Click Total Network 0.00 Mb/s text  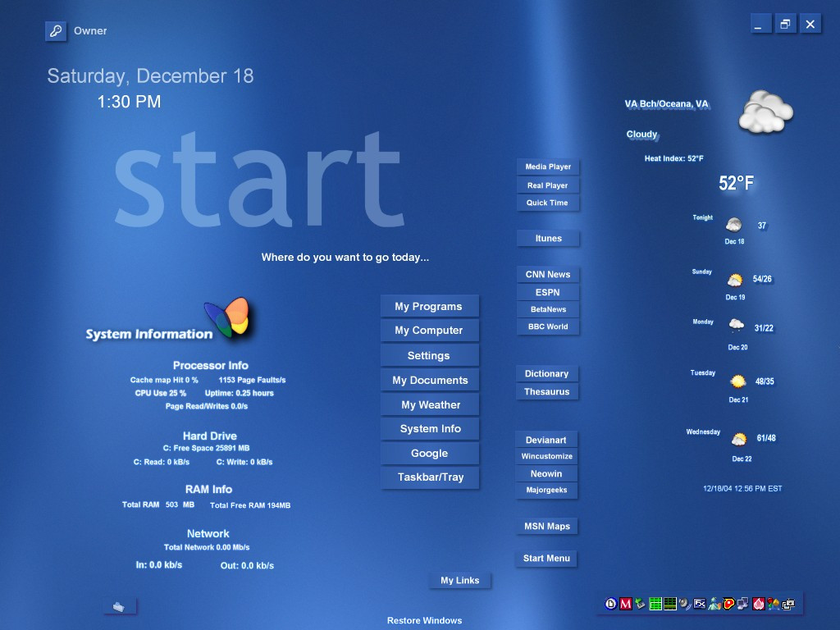(x=207, y=547)
